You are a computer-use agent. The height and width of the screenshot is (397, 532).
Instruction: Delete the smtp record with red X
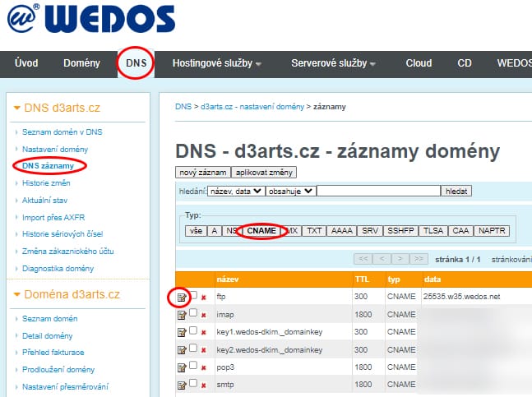(x=204, y=385)
